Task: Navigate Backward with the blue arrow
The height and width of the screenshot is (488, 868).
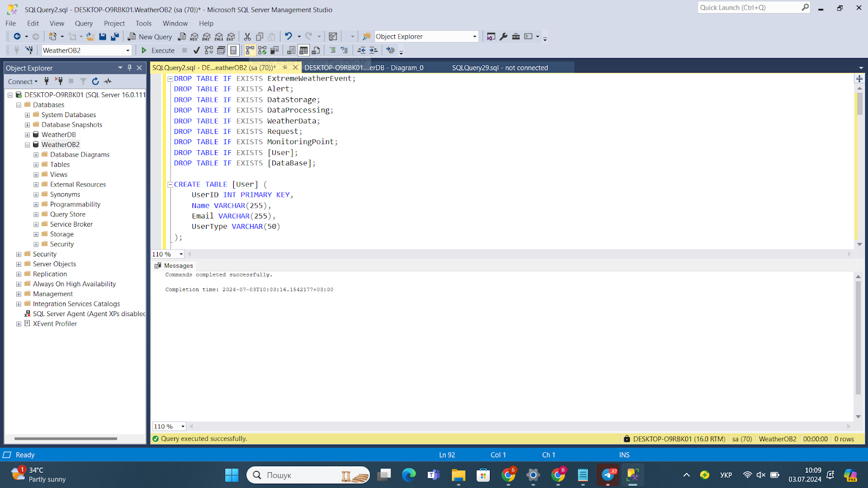Action: (x=17, y=36)
